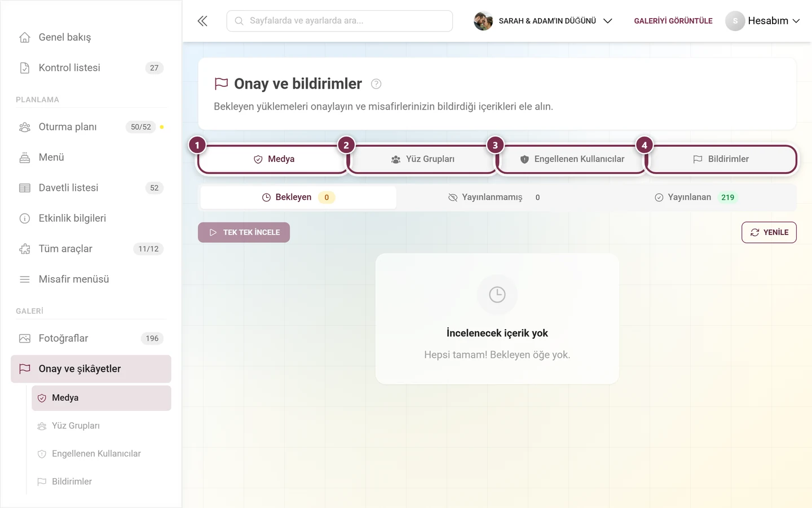Open the Bildirimler tab
The image size is (812, 508).
(x=721, y=159)
